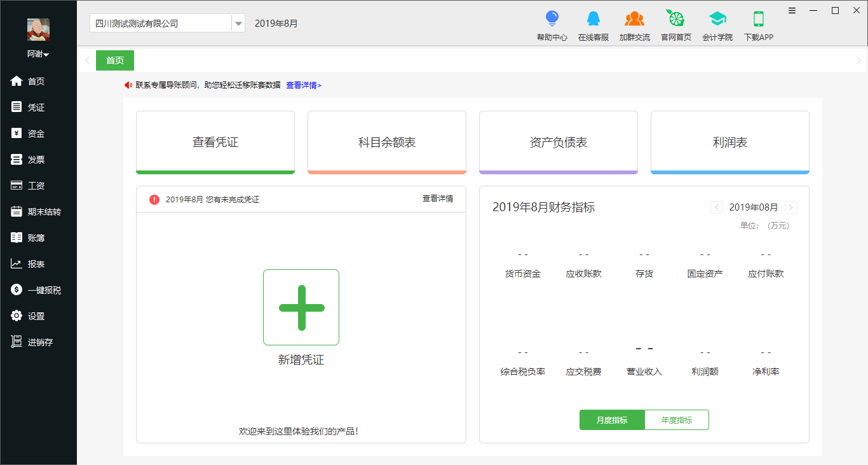Image resolution: width=868 pixels, height=465 pixels.
Task: Click the 存货 indicator
Action: (x=644, y=274)
